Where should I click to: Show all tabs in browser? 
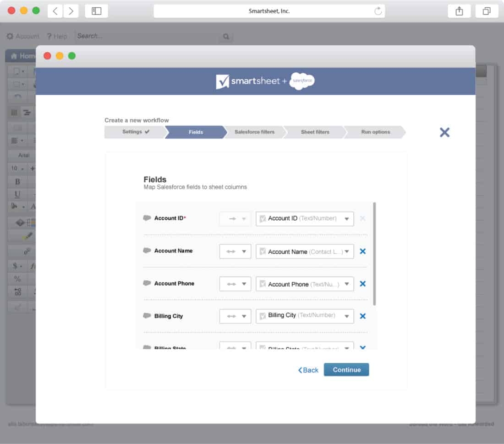tap(487, 11)
